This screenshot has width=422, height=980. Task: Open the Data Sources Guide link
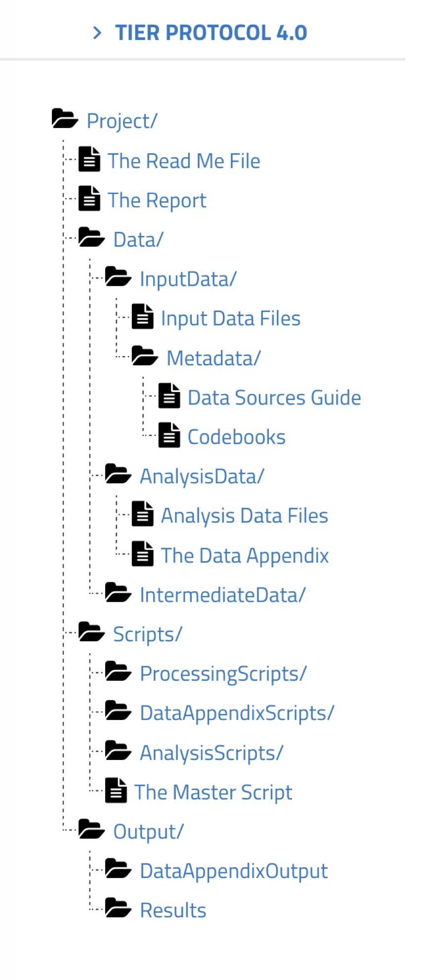(274, 398)
